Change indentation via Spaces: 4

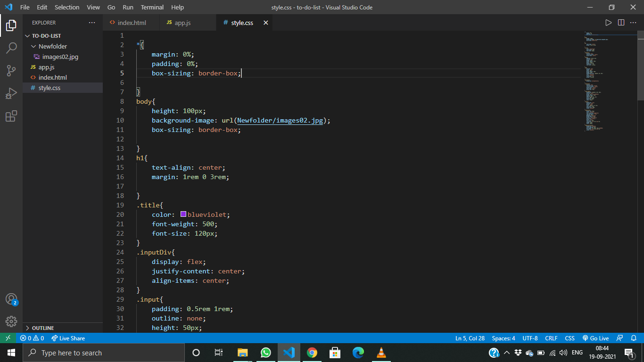tap(504, 338)
